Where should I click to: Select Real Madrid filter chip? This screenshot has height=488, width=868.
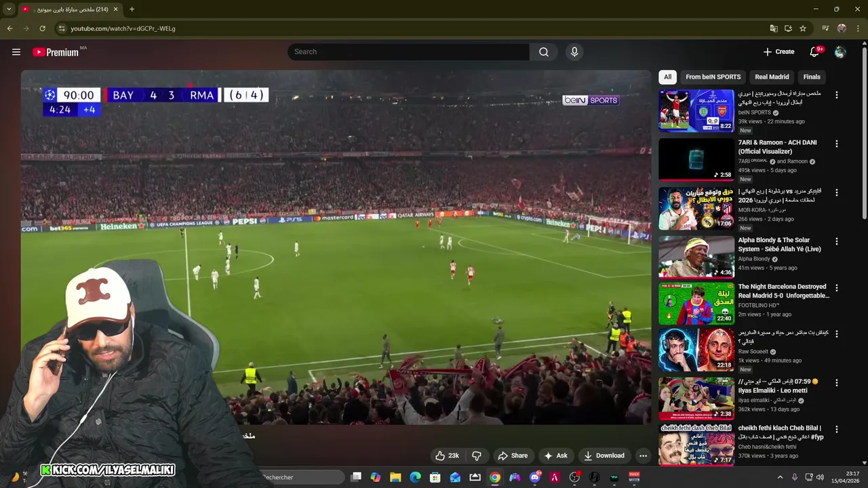772,77
